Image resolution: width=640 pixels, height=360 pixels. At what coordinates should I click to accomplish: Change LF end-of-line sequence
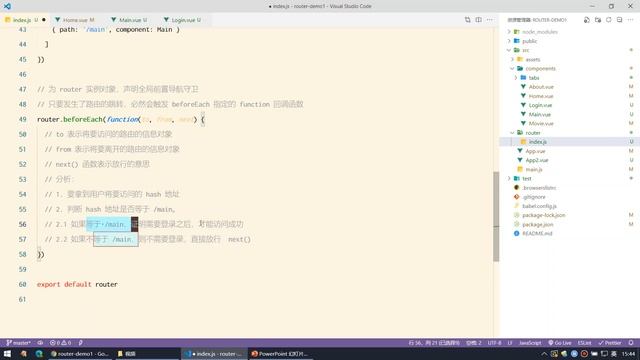pos(510,343)
